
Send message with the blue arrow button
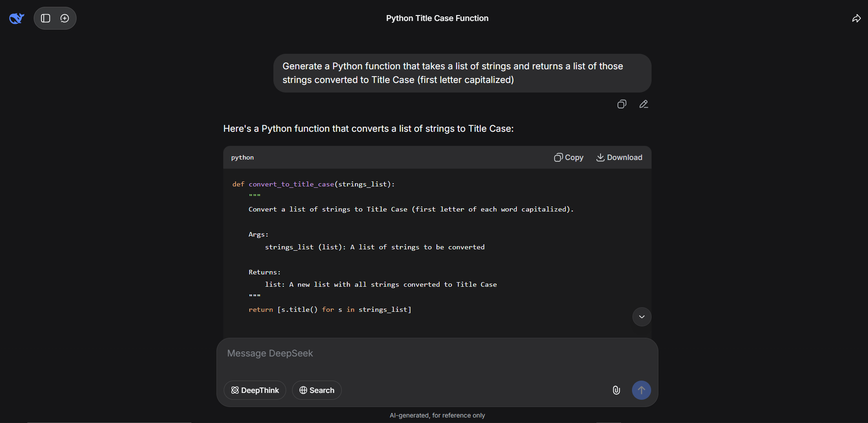(x=641, y=390)
